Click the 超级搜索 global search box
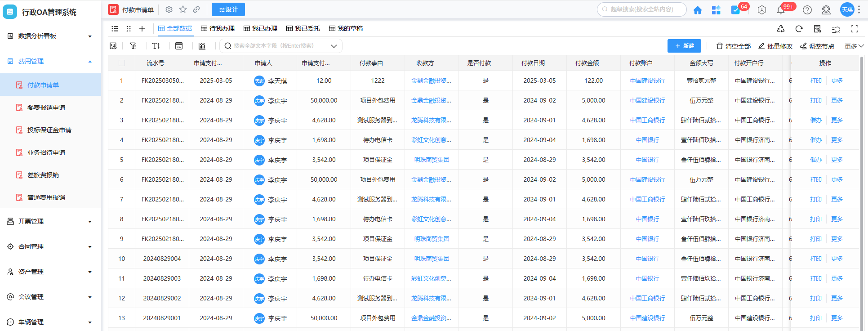 642,9
